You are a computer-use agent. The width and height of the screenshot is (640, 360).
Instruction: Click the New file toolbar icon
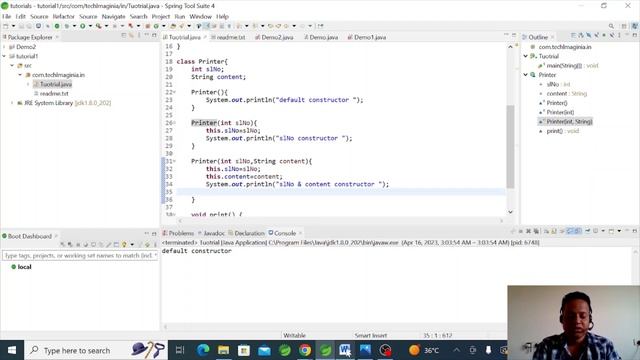point(6,26)
